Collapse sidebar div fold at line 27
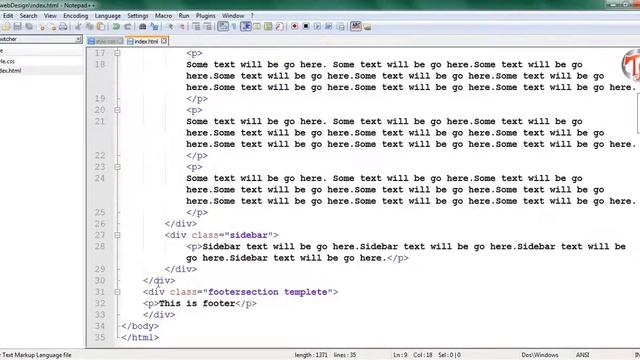The image size is (640, 360). pyautogui.click(x=117, y=235)
